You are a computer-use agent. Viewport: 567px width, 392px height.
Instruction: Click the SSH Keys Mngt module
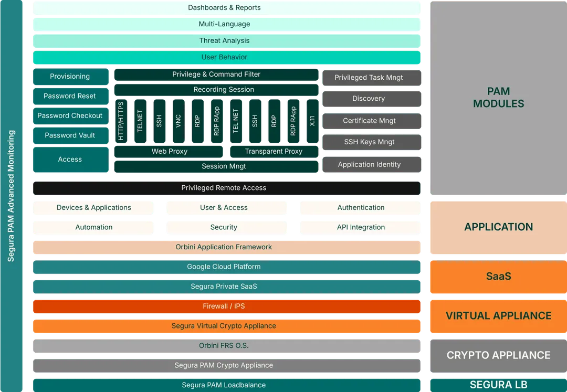[371, 142]
